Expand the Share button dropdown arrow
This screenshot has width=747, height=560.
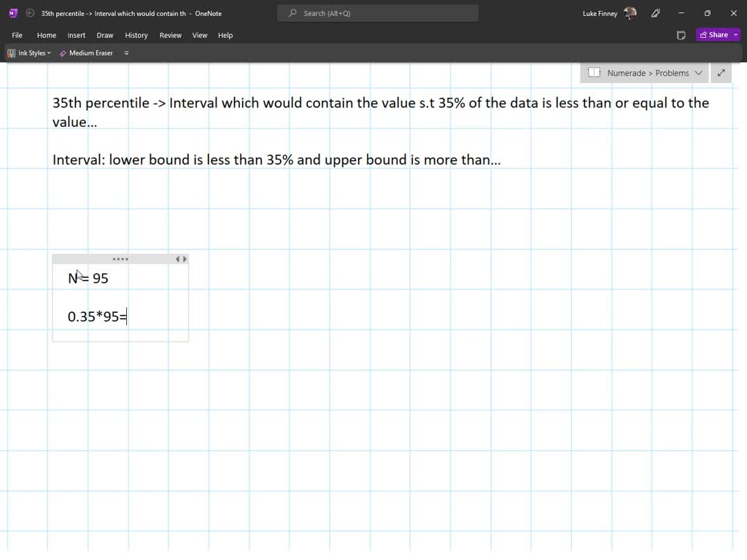(x=736, y=35)
